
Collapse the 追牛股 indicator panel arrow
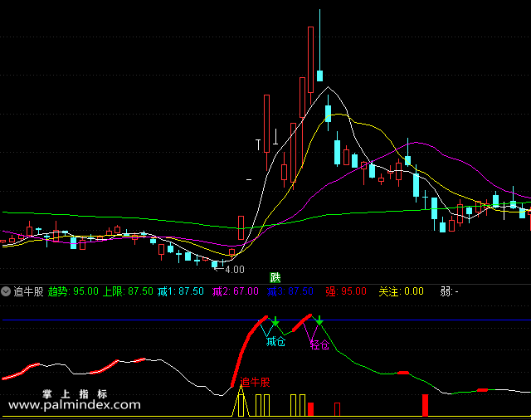[x=6, y=291]
